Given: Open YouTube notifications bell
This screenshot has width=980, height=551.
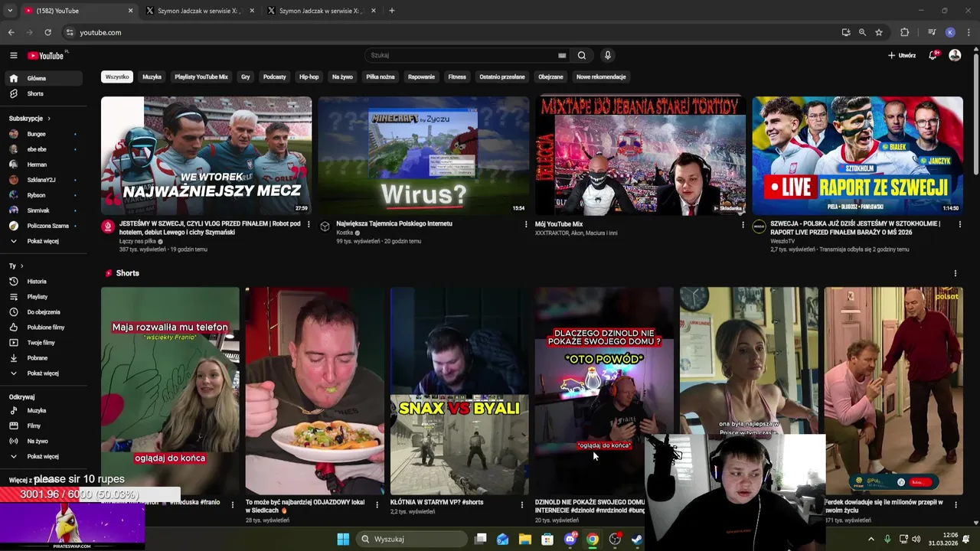Looking at the screenshot, I should (933, 55).
